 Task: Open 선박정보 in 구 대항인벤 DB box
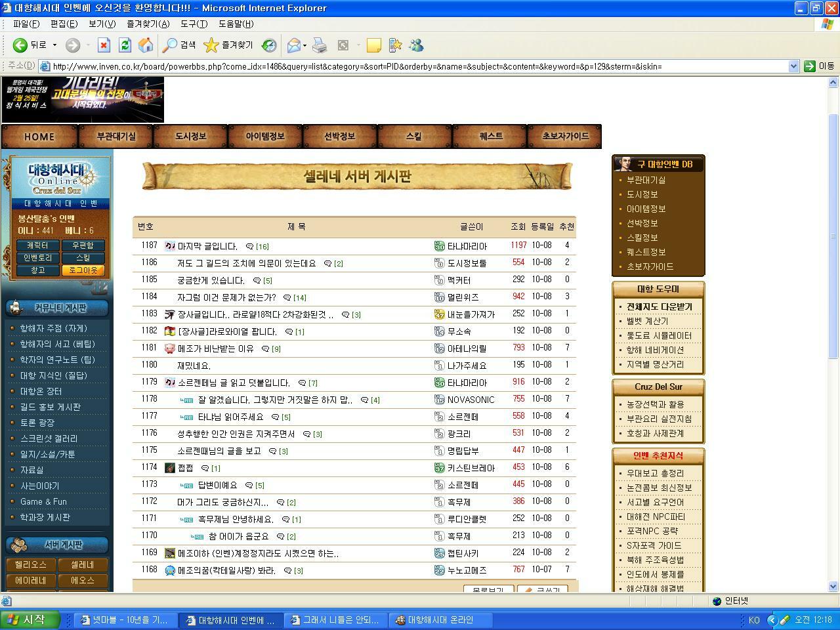click(642, 223)
